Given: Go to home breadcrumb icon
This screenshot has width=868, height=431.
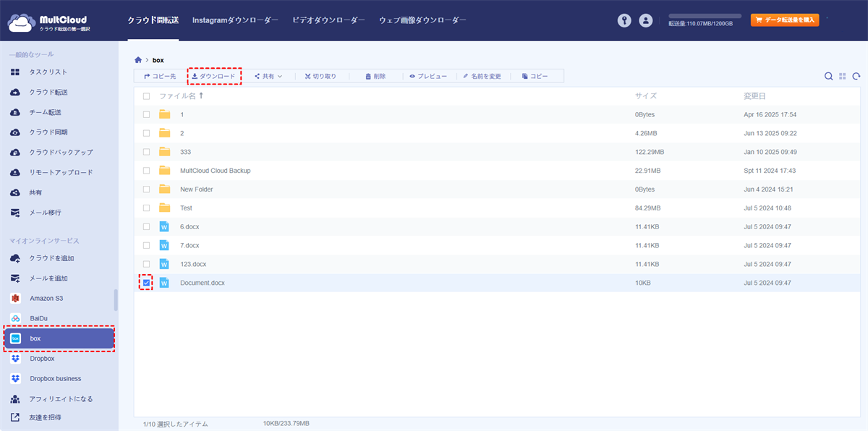Looking at the screenshot, I should coord(138,59).
